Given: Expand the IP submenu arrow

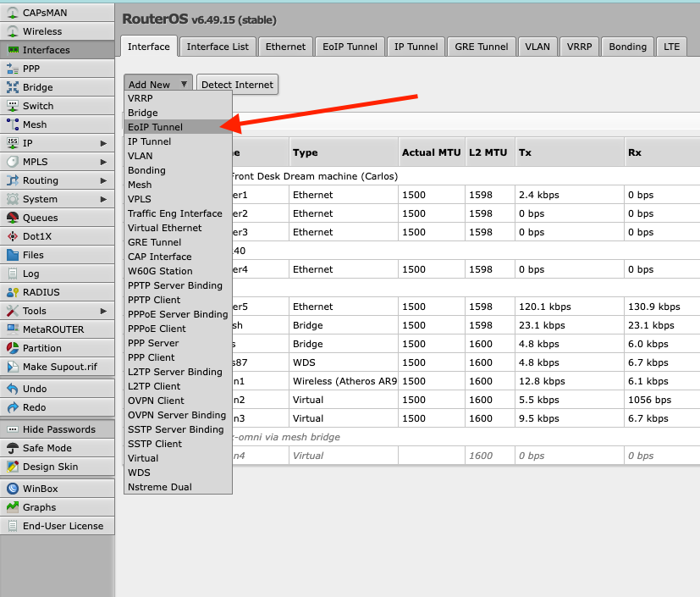Looking at the screenshot, I should (103, 143).
